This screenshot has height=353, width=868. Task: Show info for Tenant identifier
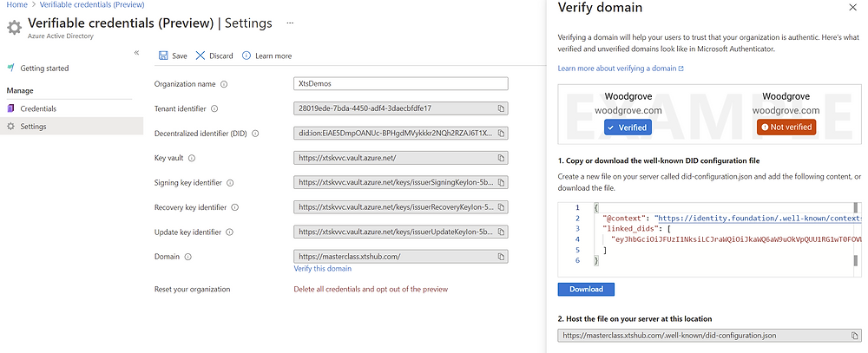pyautogui.click(x=214, y=108)
